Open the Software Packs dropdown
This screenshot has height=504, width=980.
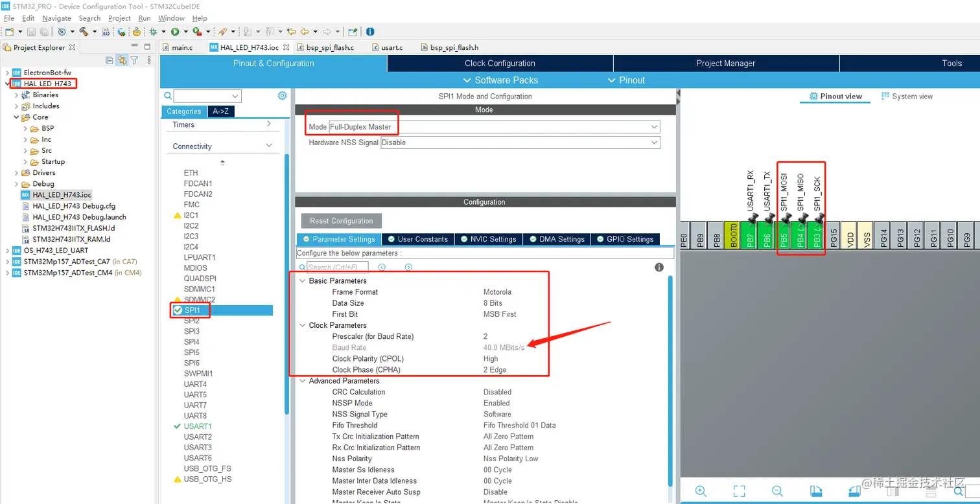coord(500,80)
